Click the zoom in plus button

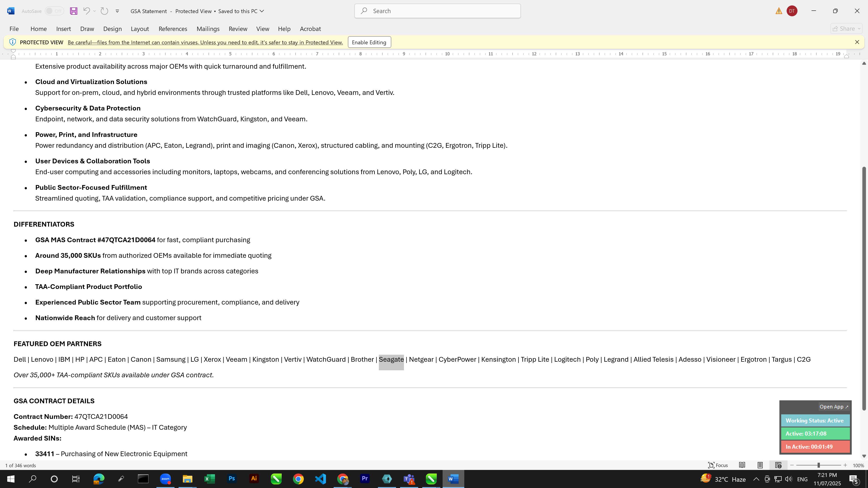[845, 465]
